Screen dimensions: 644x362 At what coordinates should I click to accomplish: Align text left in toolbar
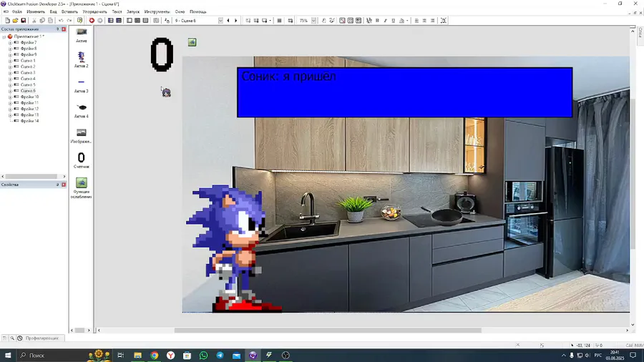pos(416,21)
